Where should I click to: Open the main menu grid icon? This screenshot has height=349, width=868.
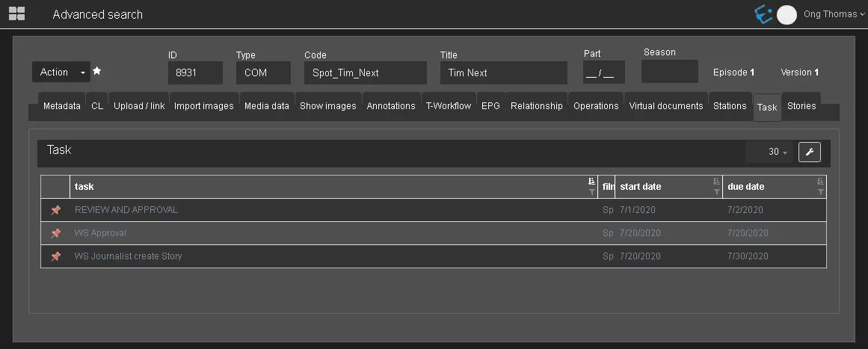pos(16,13)
